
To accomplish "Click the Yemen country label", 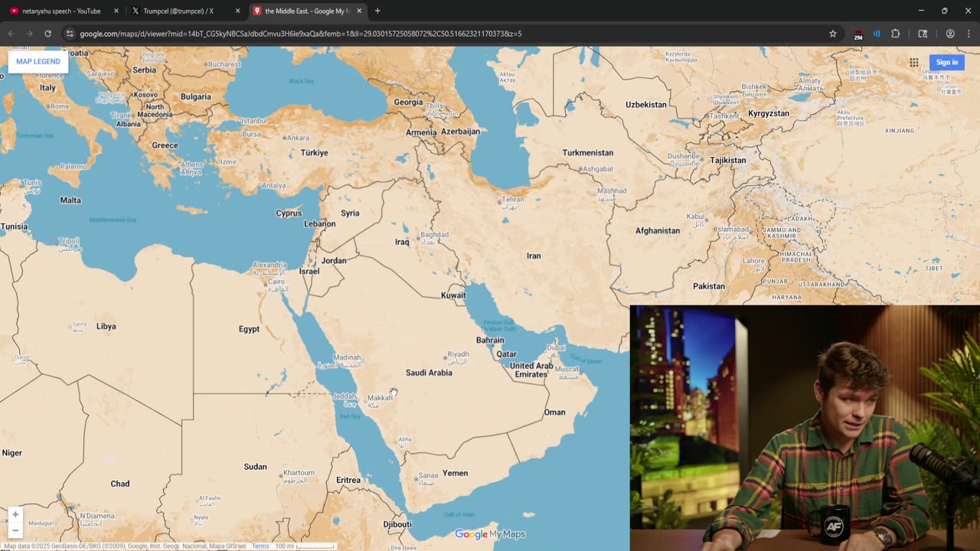I will (x=455, y=473).
